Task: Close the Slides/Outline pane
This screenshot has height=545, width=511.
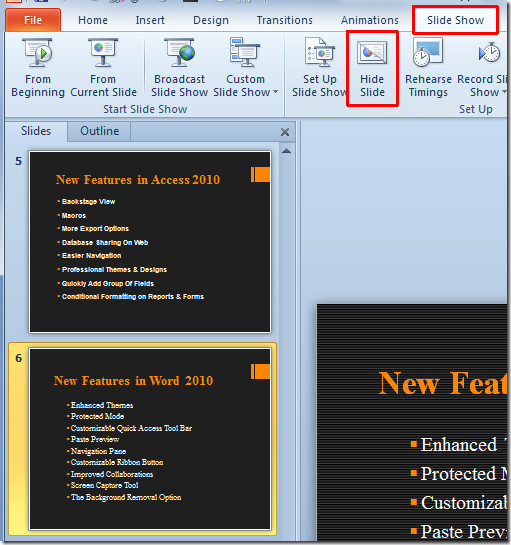Action: 285,132
